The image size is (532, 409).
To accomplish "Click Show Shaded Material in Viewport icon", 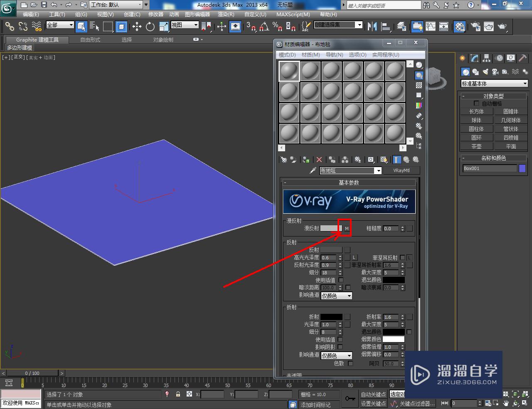I will [384, 160].
